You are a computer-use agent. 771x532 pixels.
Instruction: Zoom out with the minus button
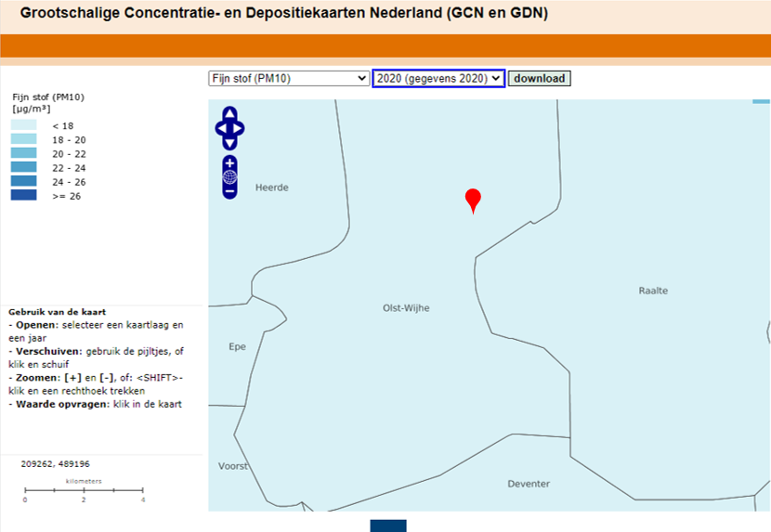click(229, 190)
